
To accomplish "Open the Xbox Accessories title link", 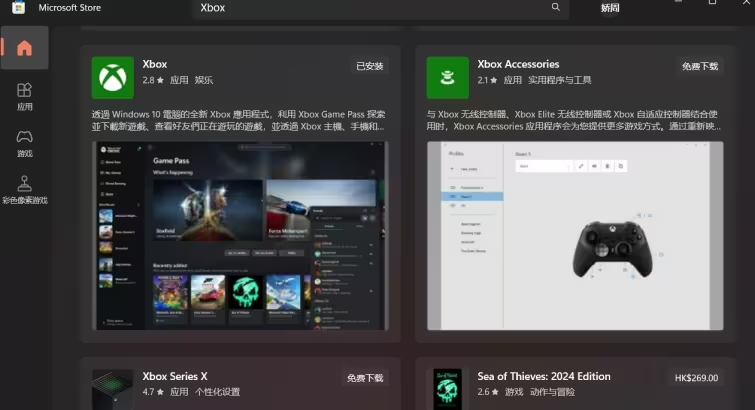I will (x=518, y=64).
